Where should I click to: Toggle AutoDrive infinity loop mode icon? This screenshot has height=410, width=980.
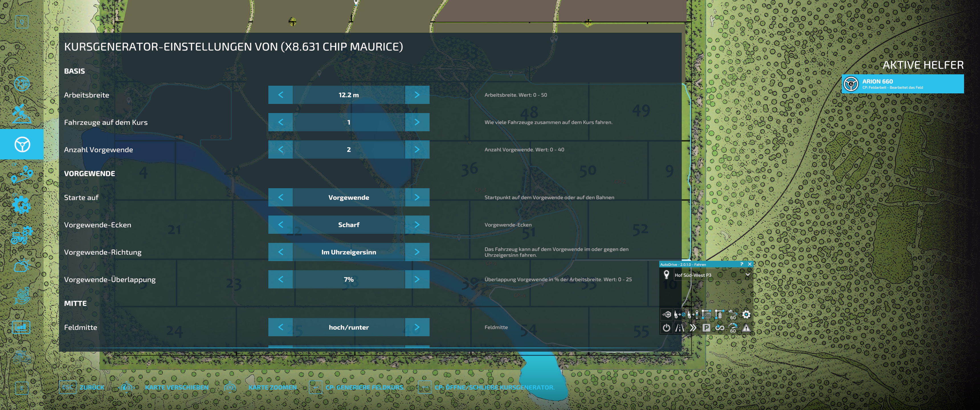(719, 328)
